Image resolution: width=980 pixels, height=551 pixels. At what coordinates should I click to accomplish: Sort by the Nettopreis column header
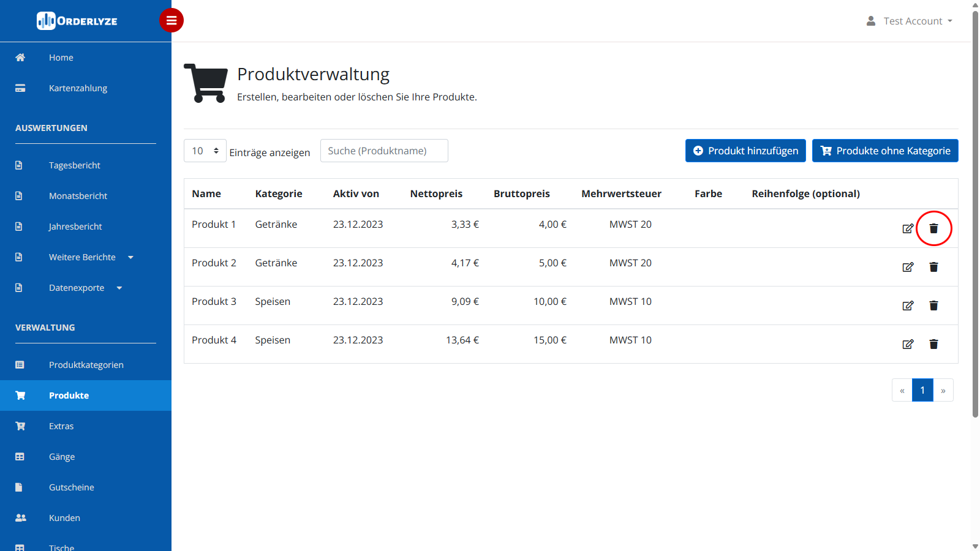tap(436, 193)
